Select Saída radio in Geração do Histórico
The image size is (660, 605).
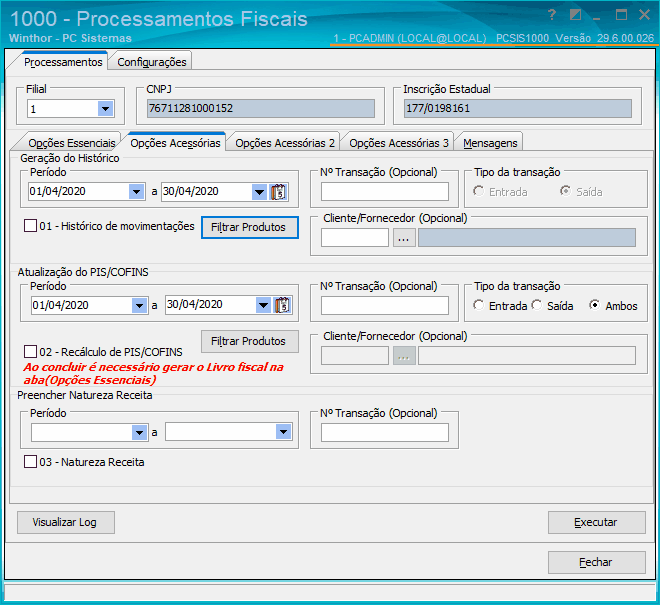click(566, 192)
